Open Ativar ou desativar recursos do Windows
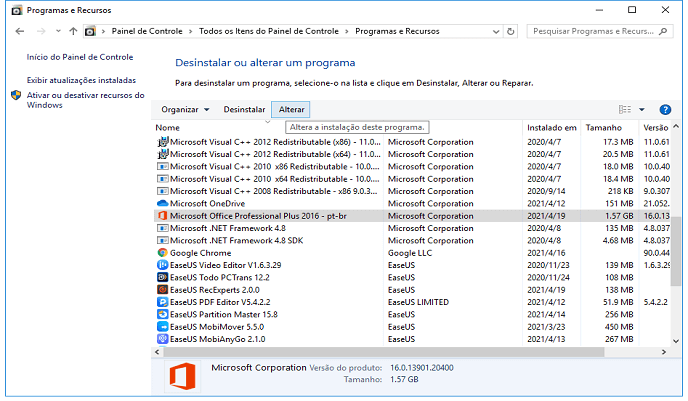The image size is (688, 401). tap(86, 100)
